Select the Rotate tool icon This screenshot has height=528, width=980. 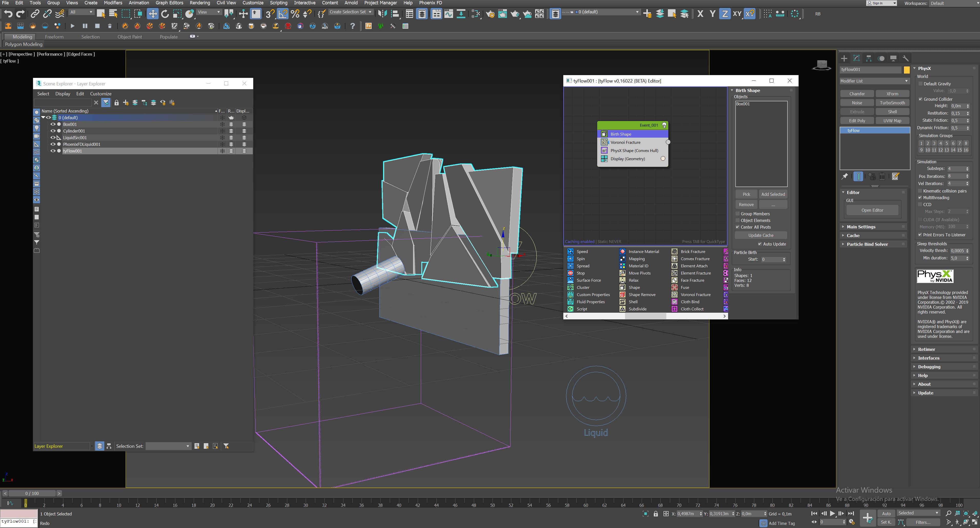(x=165, y=14)
